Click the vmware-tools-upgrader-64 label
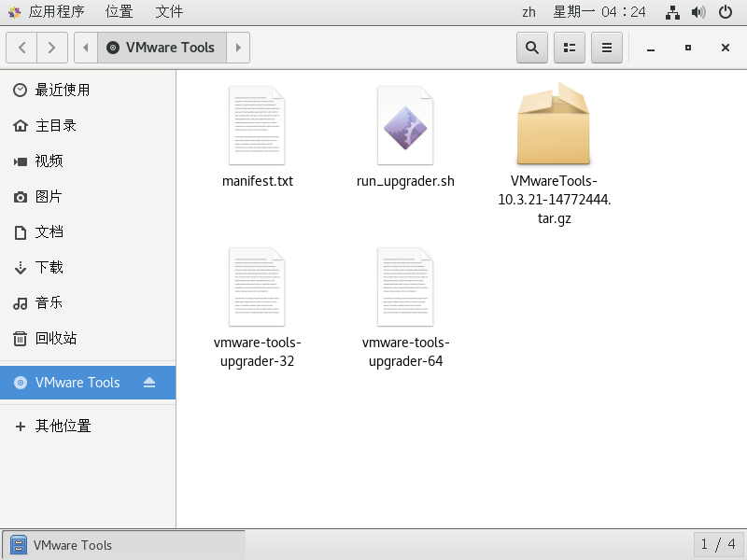The height and width of the screenshot is (560, 747). 406,352
